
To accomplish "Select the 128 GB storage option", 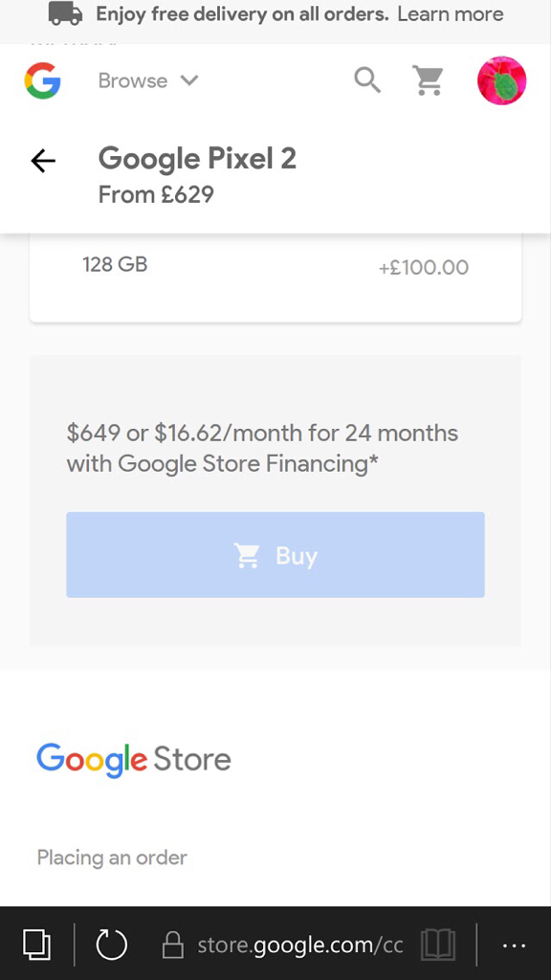I will tap(275, 268).
